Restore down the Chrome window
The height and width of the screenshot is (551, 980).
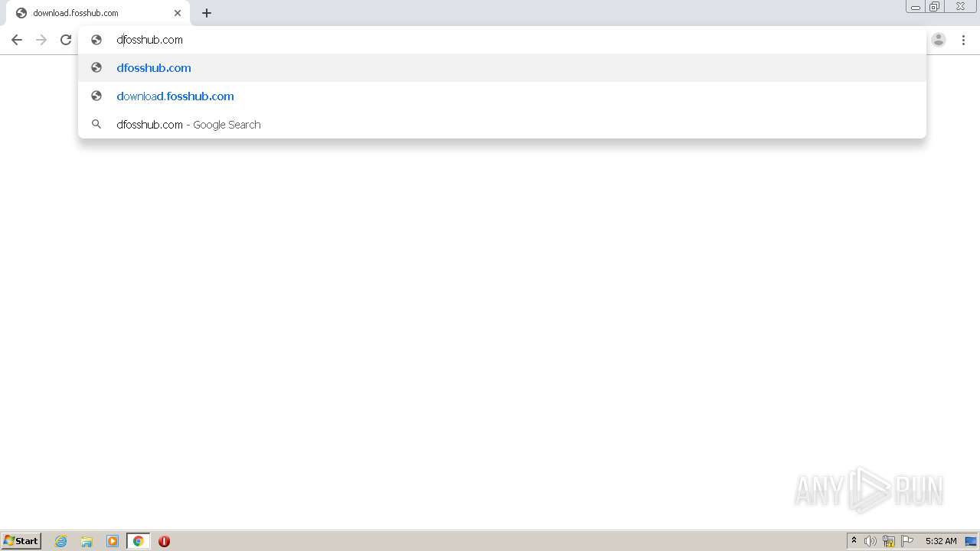pos(936,7)
